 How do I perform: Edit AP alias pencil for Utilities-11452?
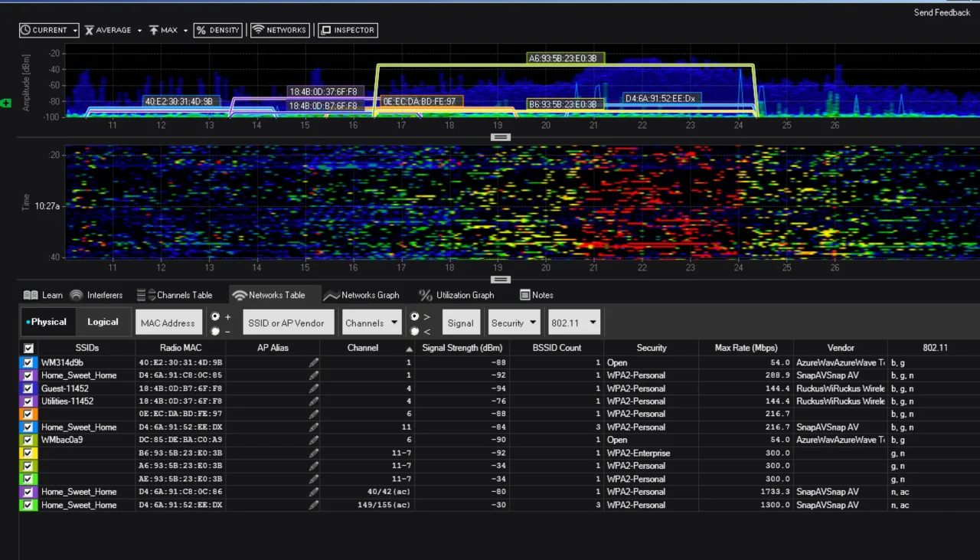coord(313,401)
